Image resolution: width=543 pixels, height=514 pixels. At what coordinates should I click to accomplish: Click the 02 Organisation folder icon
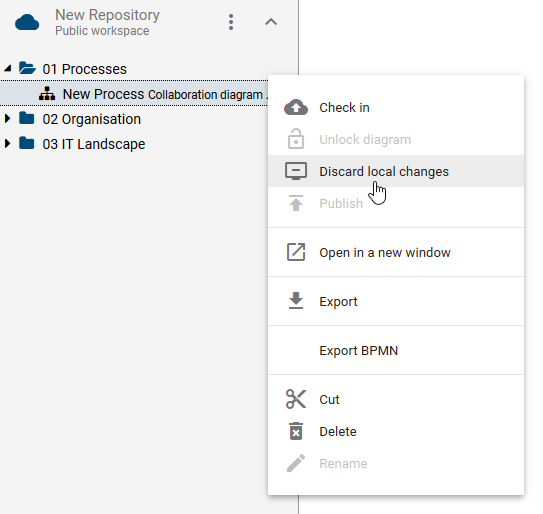tap(27, 118)
